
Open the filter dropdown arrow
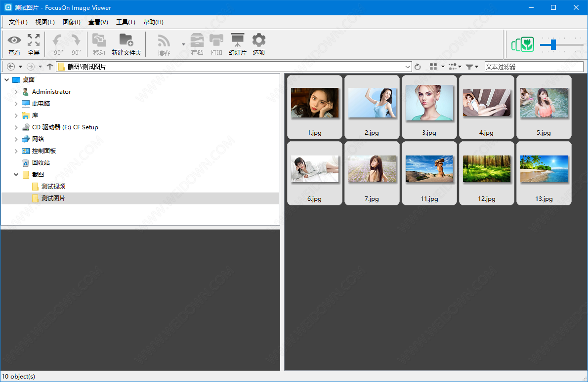(477, 67)
